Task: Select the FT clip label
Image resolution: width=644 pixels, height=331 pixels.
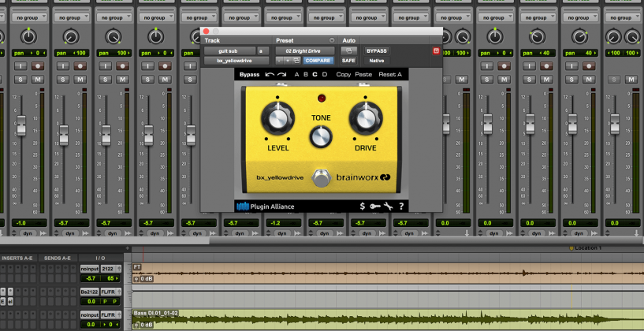Action: click(137, 267)
